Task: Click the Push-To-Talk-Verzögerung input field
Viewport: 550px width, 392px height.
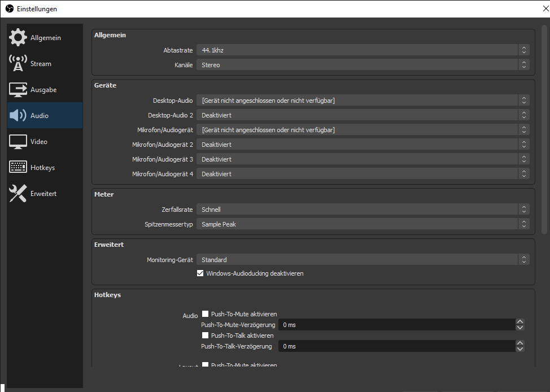Action: point(395,346)
